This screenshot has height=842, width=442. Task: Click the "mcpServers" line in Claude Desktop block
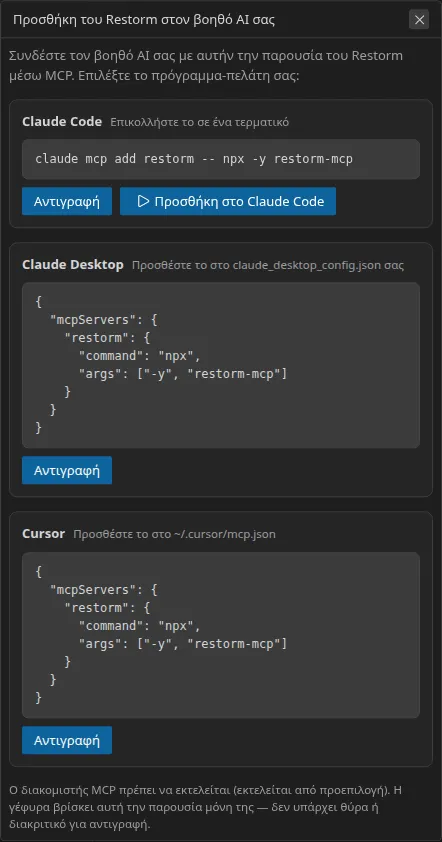point(103,320)
